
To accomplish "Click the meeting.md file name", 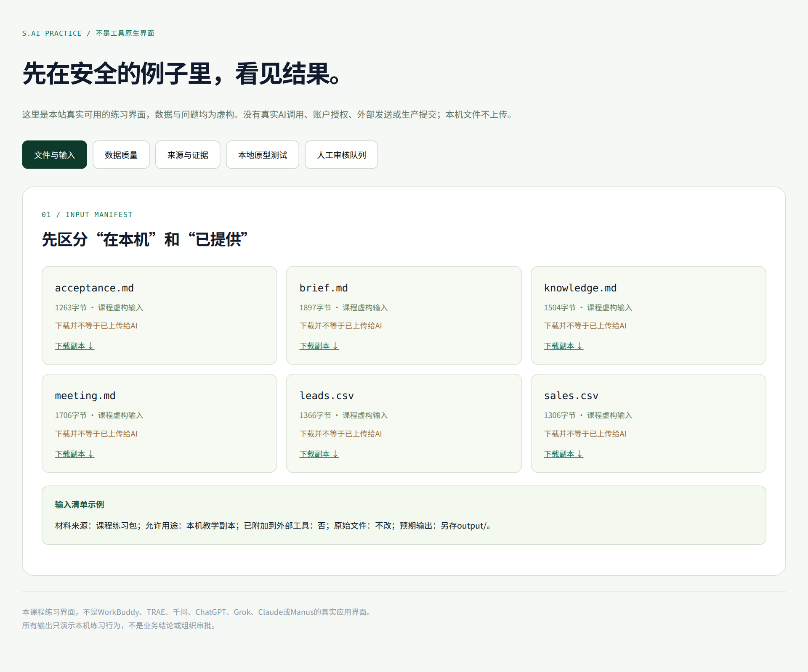I will 85,396.
